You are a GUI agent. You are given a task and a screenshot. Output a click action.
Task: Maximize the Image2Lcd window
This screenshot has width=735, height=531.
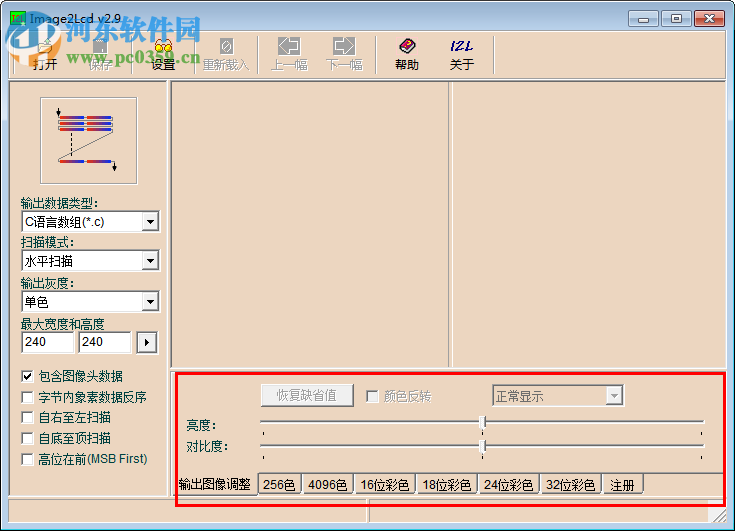tap(676, 19)
